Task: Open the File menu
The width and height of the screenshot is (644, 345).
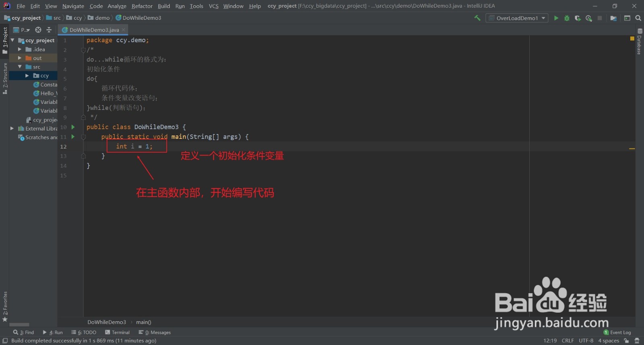Action: (21, 6)
